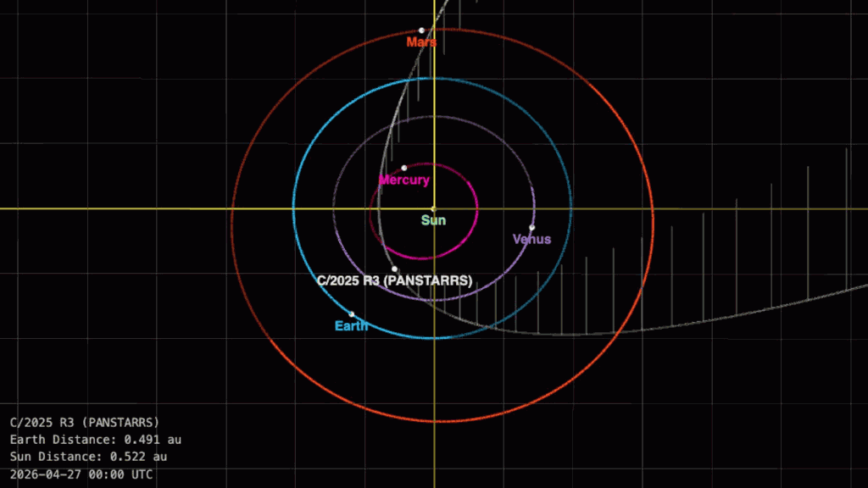Image resolution: width=868 pixels, height=488 pixels.
Task: Click the comet C/2025 R3 position marker dot
Action: (x=394, y=269)
